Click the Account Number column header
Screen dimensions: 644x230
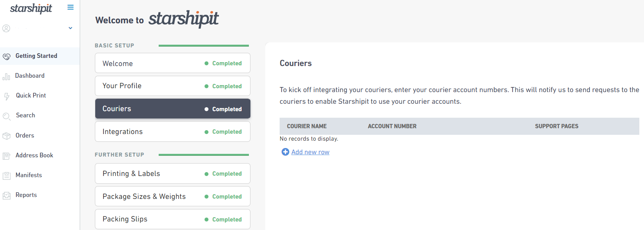point(392,126)
